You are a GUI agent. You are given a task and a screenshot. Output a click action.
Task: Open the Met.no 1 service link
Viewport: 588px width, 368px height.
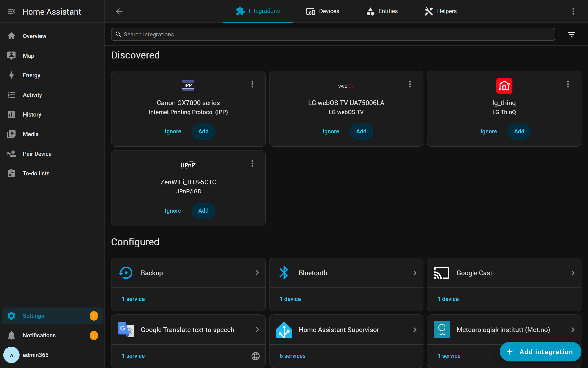pyautogui.click(x=449, y=356)
